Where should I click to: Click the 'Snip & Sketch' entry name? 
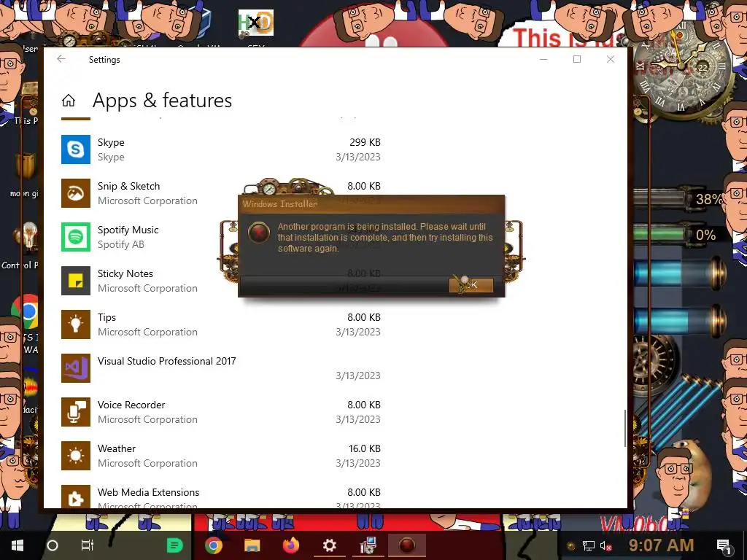128,186
